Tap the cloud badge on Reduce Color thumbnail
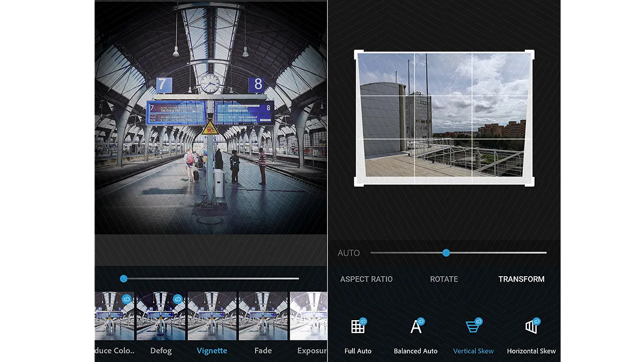The width and height of the screenshot is (644, 362). [127, 299]
